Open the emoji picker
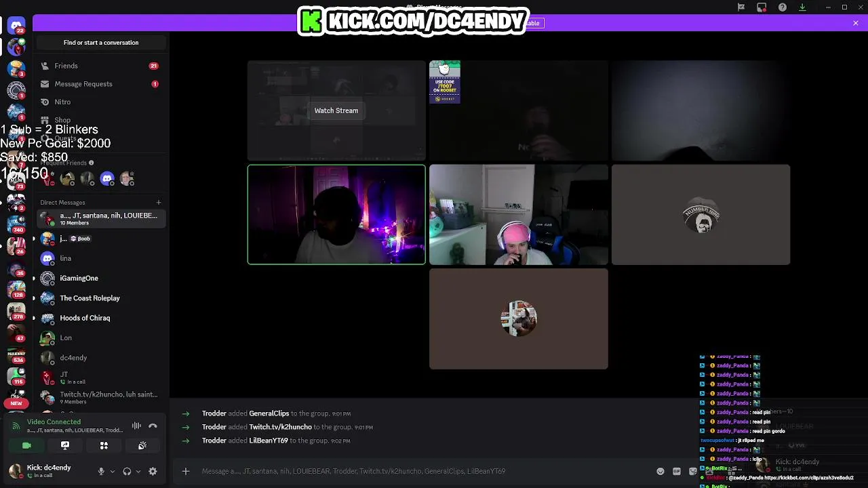Image resolution: width=868 pixels, height=488 pixels. click(660, 471)
